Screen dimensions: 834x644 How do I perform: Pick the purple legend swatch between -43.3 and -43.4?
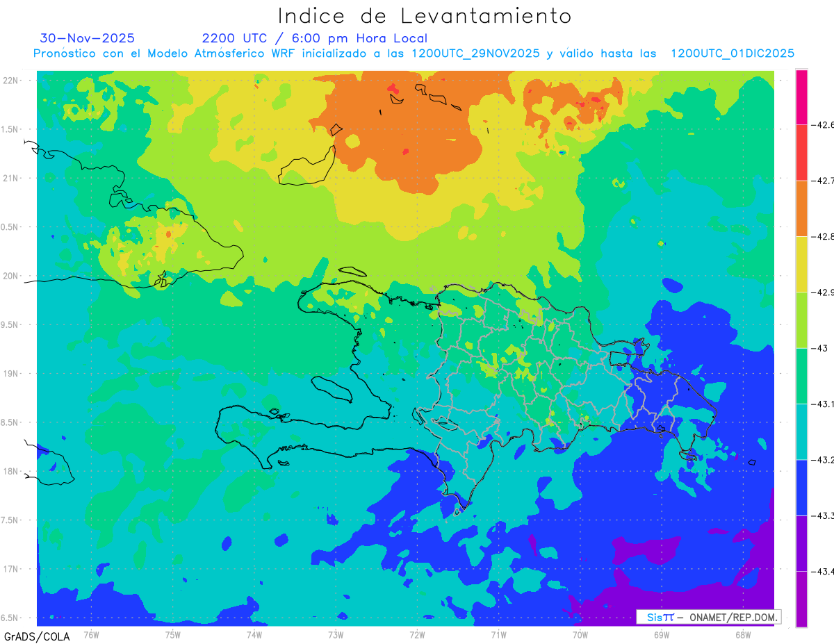(x=801, y=543)
